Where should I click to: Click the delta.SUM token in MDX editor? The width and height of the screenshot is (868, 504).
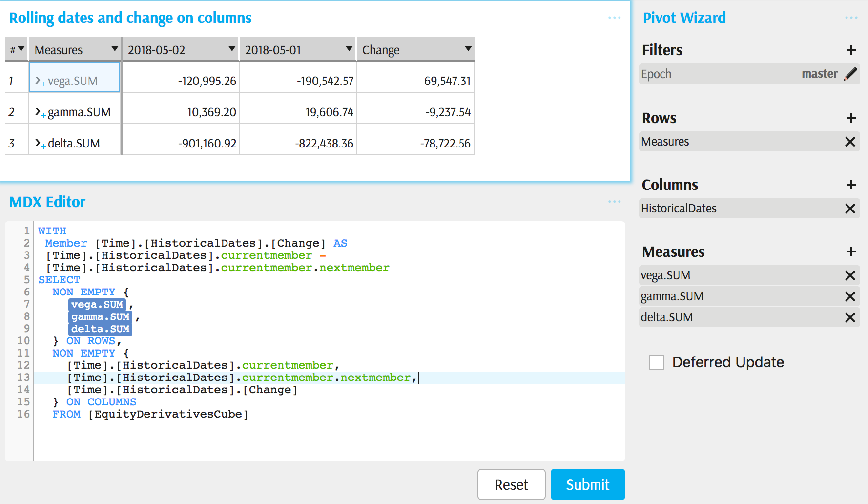(100, 329)
